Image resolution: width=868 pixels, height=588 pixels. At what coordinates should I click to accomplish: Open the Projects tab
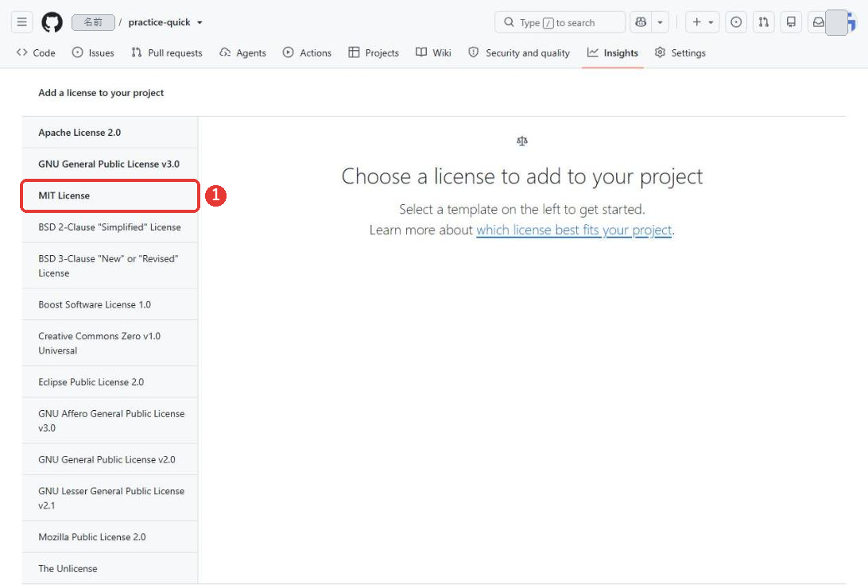(374, 52)
